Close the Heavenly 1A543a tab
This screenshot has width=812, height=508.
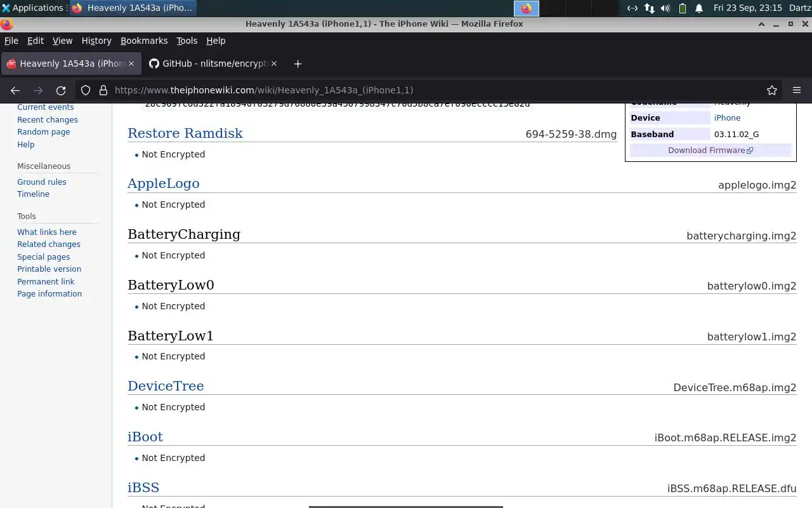pos(131,63)
